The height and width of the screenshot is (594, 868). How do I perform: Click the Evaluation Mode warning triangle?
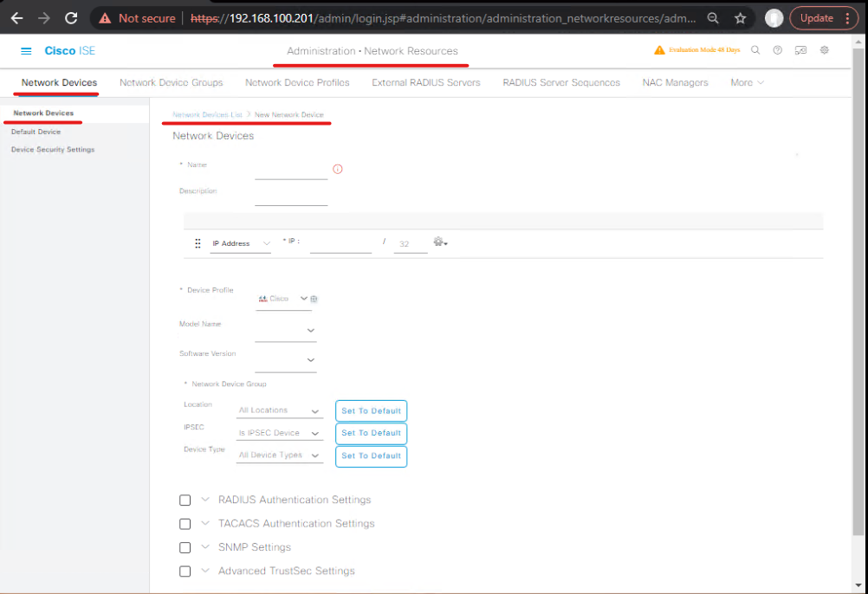(659, 49)
